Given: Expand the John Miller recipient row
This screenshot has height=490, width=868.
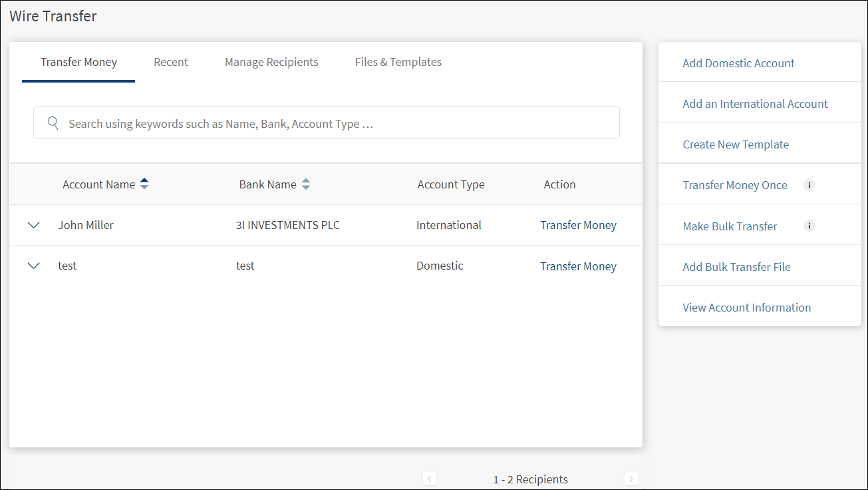Looking at the screenshot, I should point(34,225).
